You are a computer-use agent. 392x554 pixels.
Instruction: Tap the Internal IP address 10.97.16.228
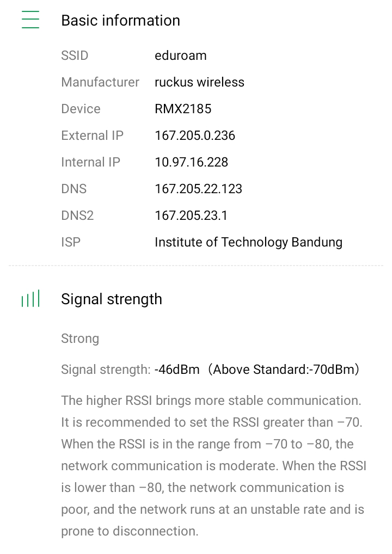point(191,162)
